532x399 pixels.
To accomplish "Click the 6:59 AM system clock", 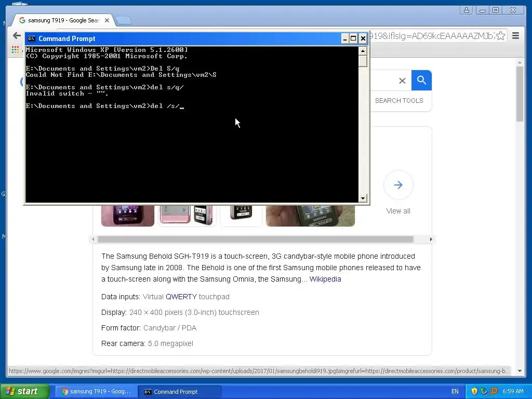I will (513, 392).
